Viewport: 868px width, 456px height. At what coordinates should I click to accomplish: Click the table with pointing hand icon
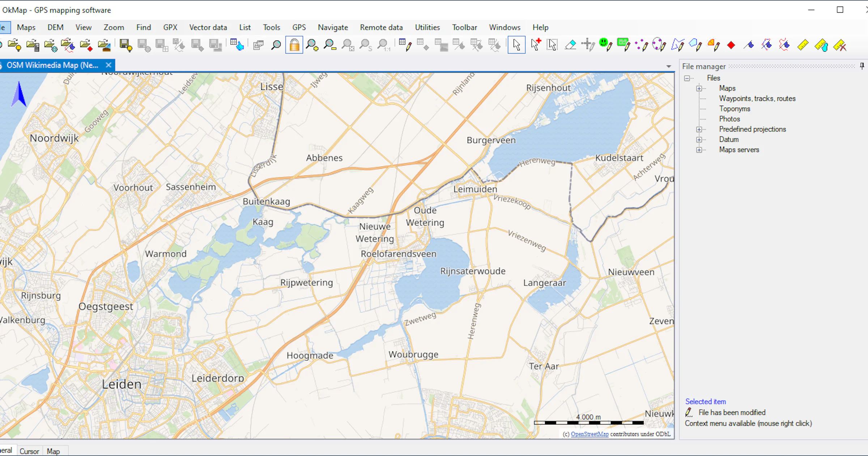[x=237, y=45]
